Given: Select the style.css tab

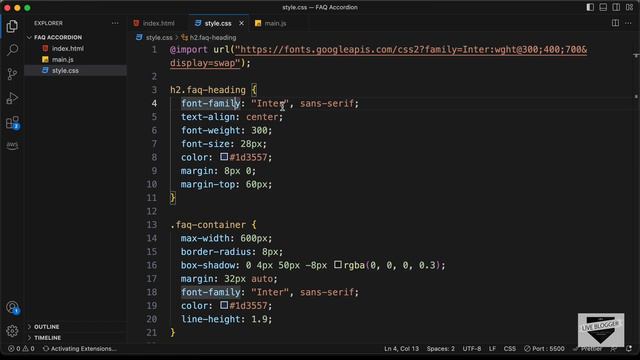Looking at the screenshot, I should [x=218, y=23].
